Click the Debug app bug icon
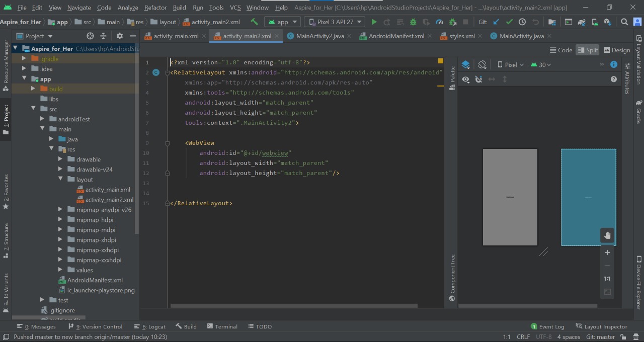The width and height of the screenshot is (644, 342). (x=413, y=22)
